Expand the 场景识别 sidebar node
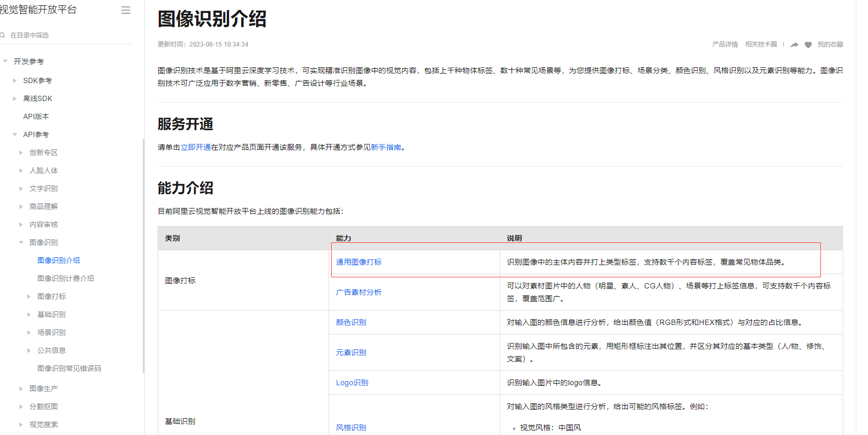The image size is (868, 435). (29, 332)
